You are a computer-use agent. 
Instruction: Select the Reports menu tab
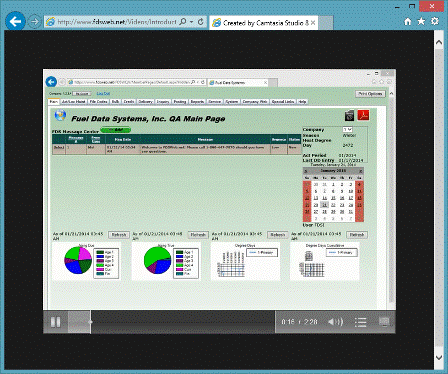[197, 102]
